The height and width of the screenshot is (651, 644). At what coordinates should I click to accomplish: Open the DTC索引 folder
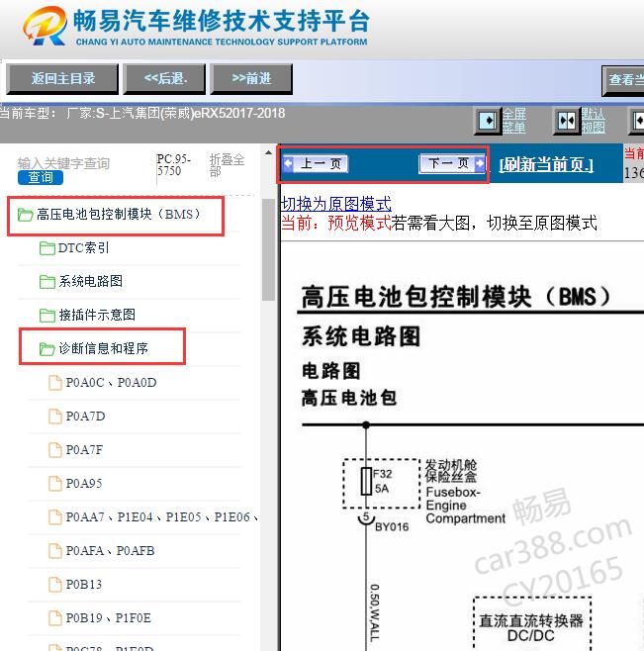point(83,248)
